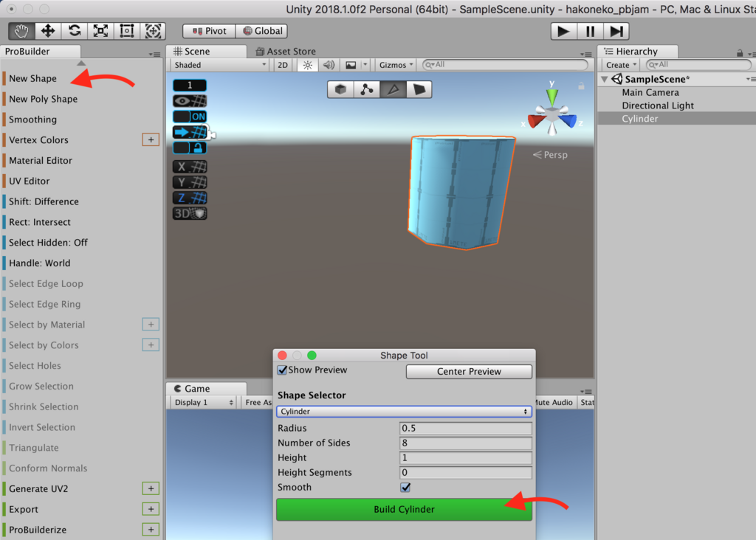756x540 pixels.
Task: Open ProBuilderize options plus button
Action: pyautogui.click(x=151, y=530)
